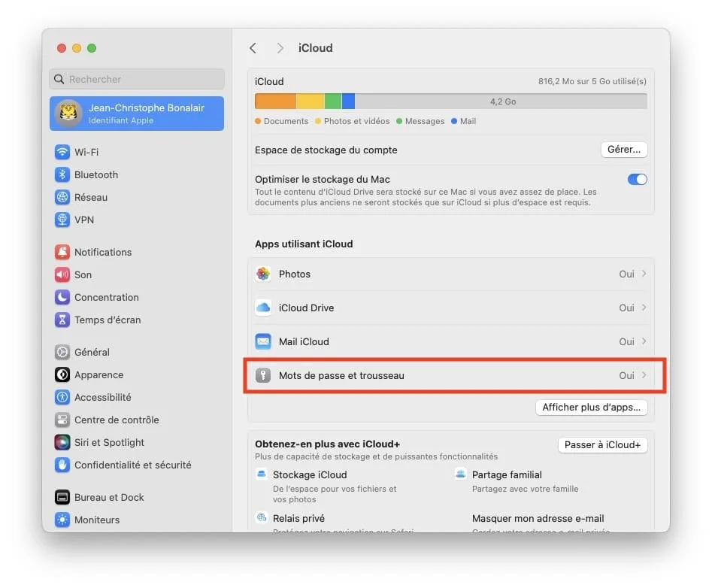
Task: Click the Bureau et Dock icon
Action: coord(62,497)
